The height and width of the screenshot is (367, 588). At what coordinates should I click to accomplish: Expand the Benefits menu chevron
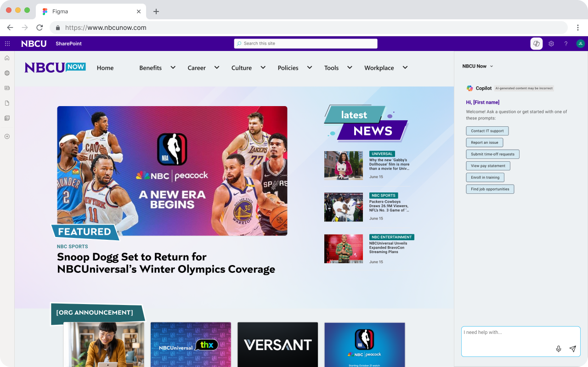[x=173, y=68]
